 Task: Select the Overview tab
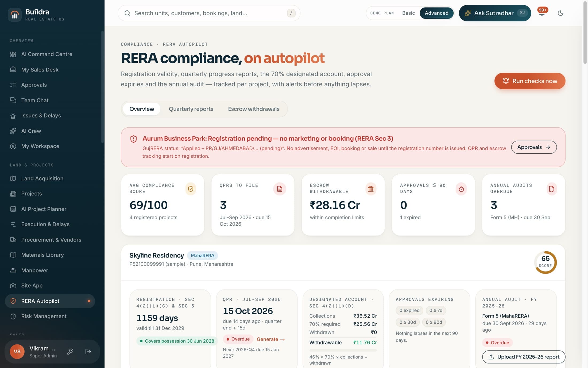point(142,109)
